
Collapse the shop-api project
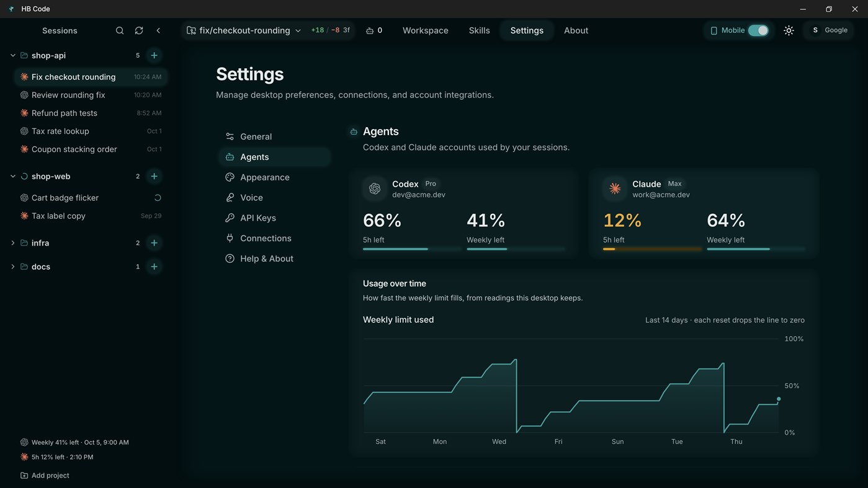pos(12,55)
